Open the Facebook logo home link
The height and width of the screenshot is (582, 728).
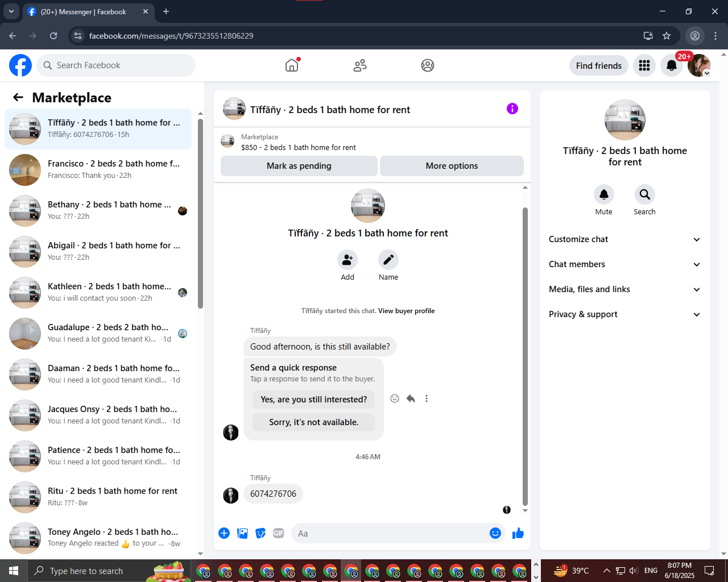pyautogui.click(x=20, y=65)
